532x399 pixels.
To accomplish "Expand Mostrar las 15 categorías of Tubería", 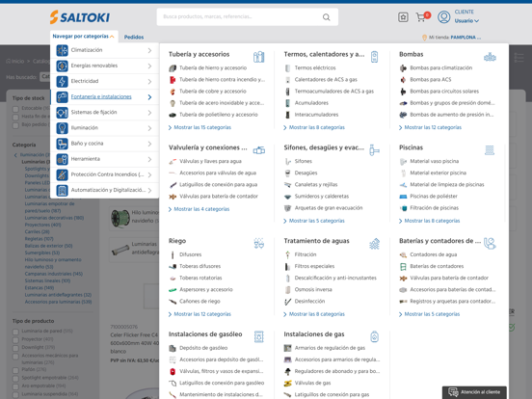I will tap(199, 127).
